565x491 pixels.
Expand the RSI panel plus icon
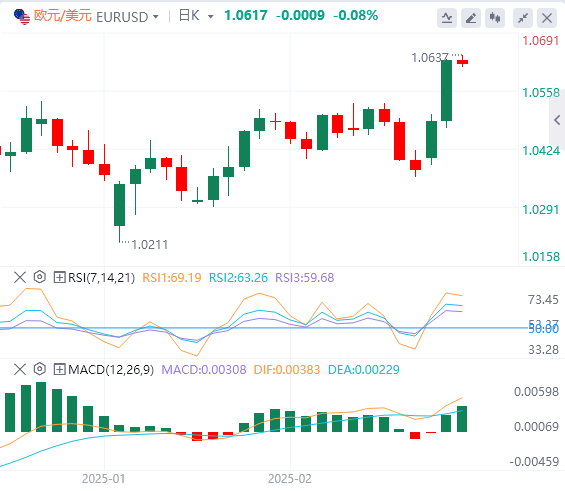[59, 277]
